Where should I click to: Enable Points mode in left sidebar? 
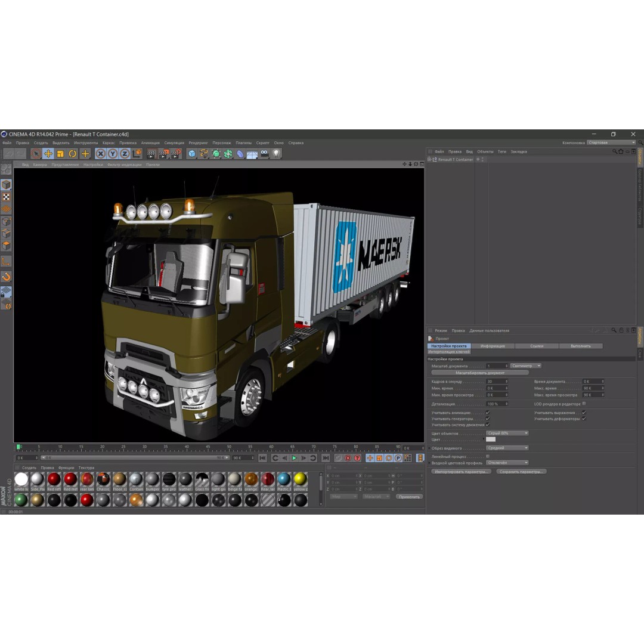[x=6, y=221]
